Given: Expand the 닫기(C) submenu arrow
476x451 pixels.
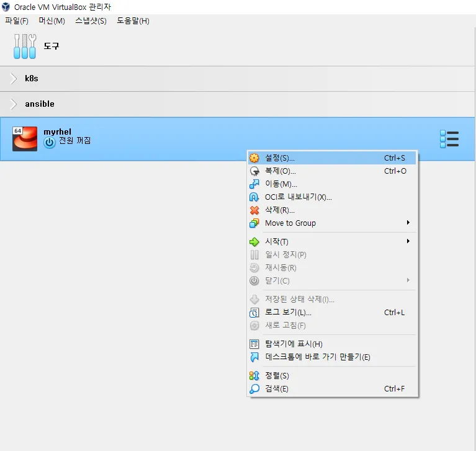Looking at the screenshot, I should coord(408,280).
